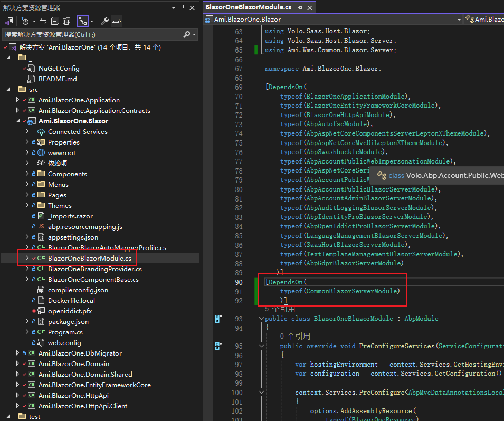Select Ami.BlazorOne.HttpApi.Client project
Viewport: 504px width, 421px height.
(83, 406)
